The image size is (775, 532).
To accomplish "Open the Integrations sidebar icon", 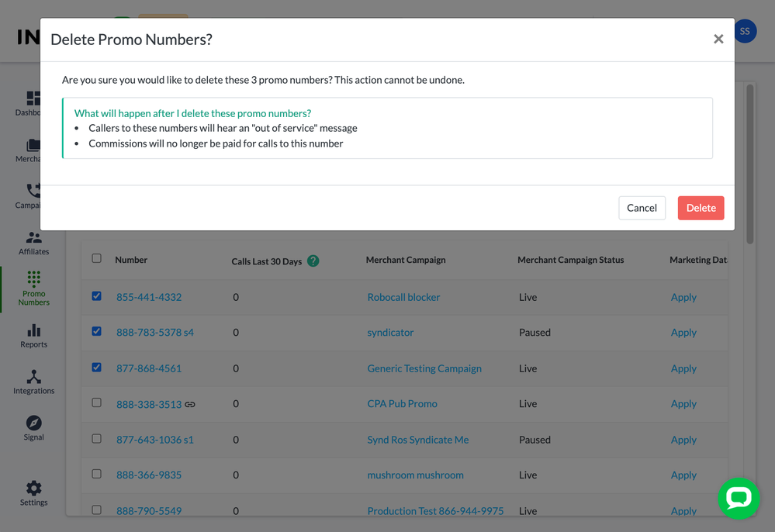I will pos(33,378).
